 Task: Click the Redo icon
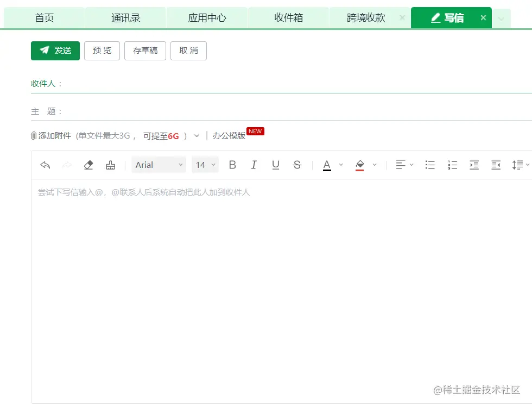(x=66, y=165)
